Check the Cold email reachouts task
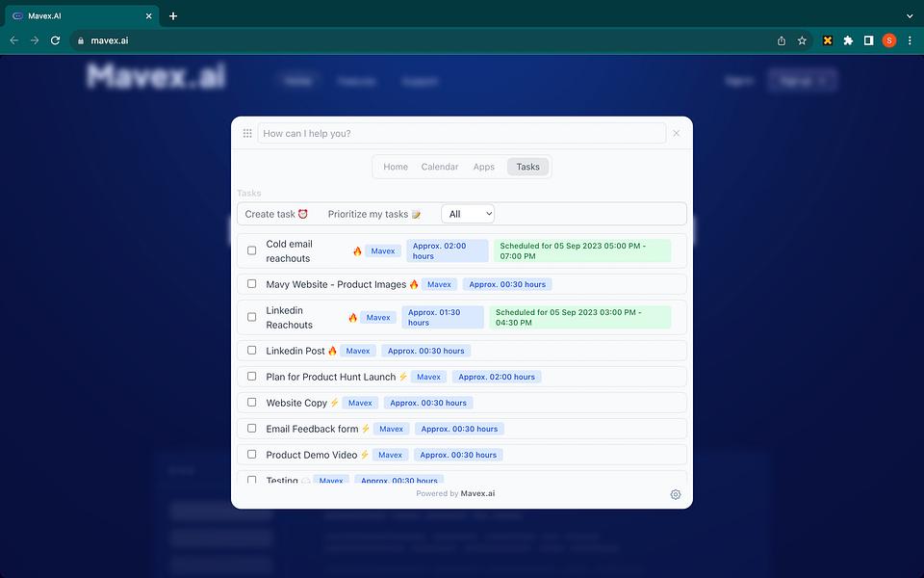This screenshot has height=578, width=924. (x=251, y=250)
